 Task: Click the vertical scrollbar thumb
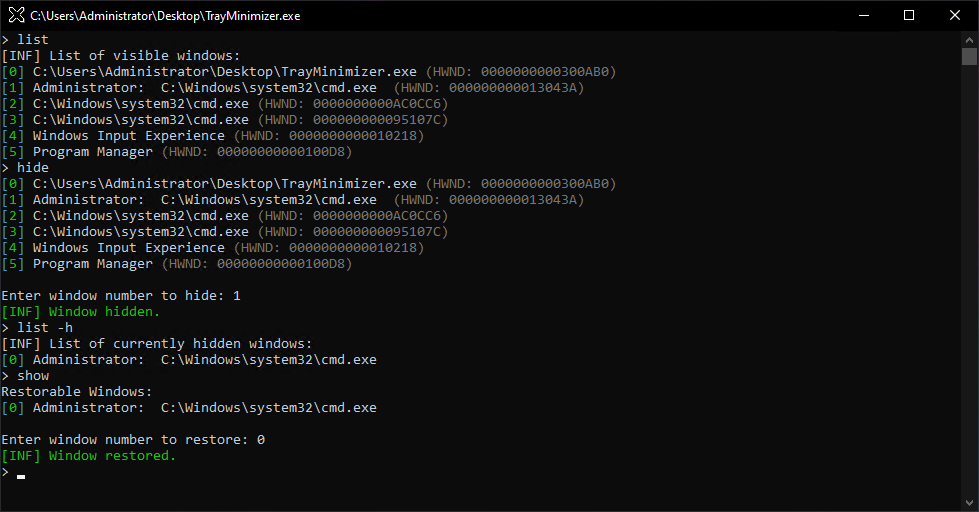[969, 56]
